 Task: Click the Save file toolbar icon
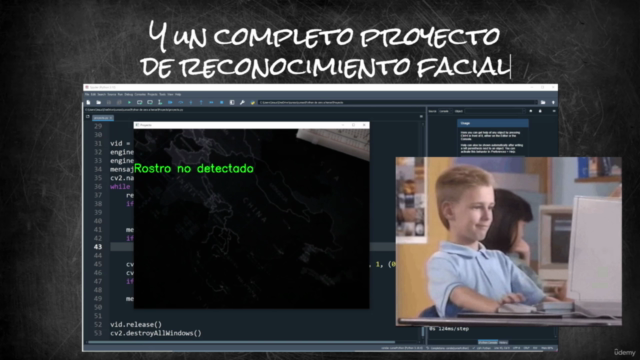coord(109,102)
